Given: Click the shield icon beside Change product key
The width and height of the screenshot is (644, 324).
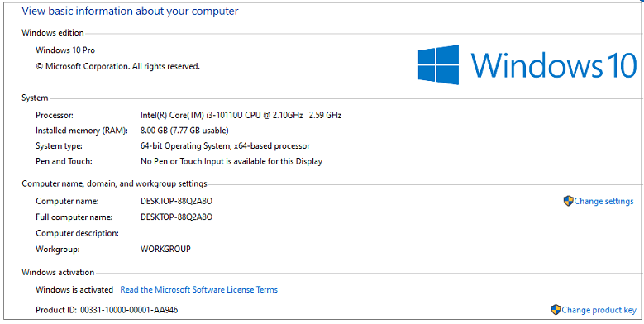Looking at the screenshot, I should click(x=556, y=310).
